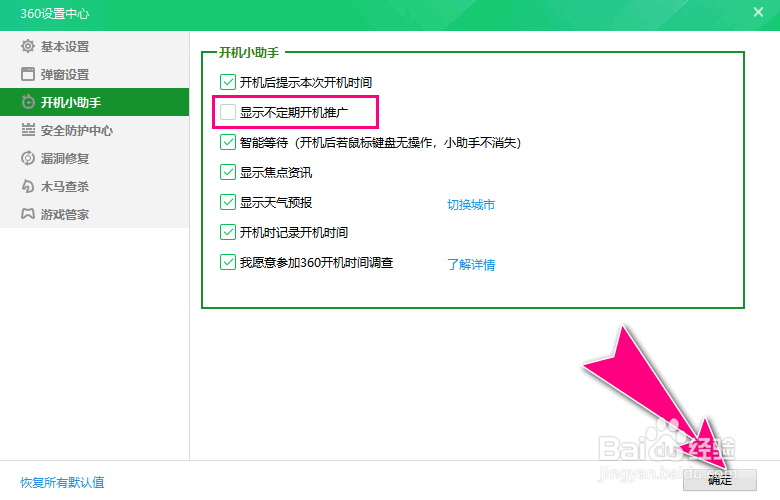This screenshot has width=780, height=500.
Task: Open the 游戏管家 menu item
Action: [95, 214]
